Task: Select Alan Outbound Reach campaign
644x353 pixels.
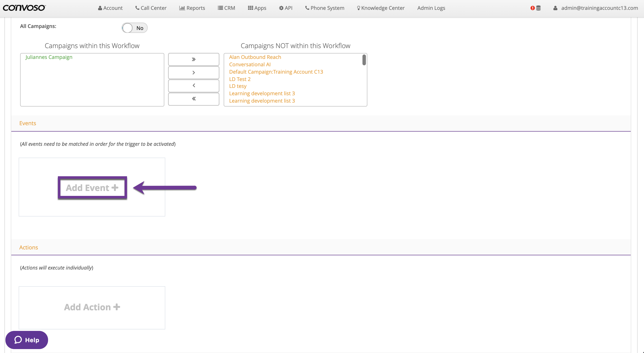Action: coord(255,57)
